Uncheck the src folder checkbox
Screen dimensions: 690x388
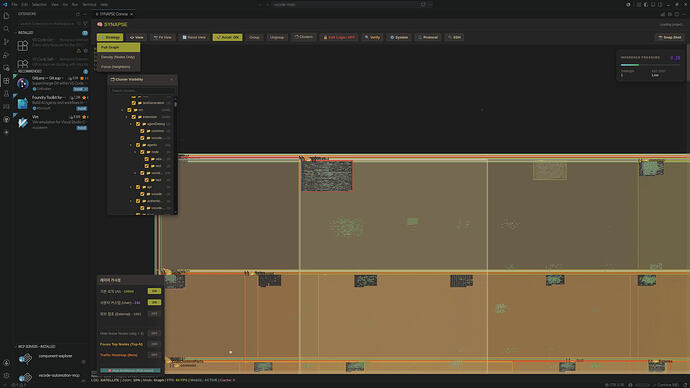(x=129, y=110)
